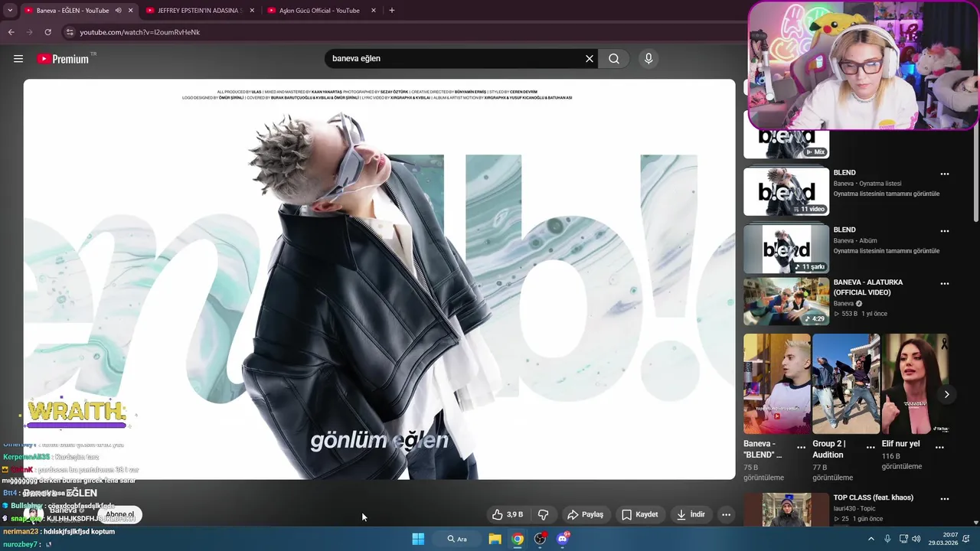The height and width of the screenshot is (551, 980).
Task: Open Google Chrome from the taskbar
Action: pos(518,539)
